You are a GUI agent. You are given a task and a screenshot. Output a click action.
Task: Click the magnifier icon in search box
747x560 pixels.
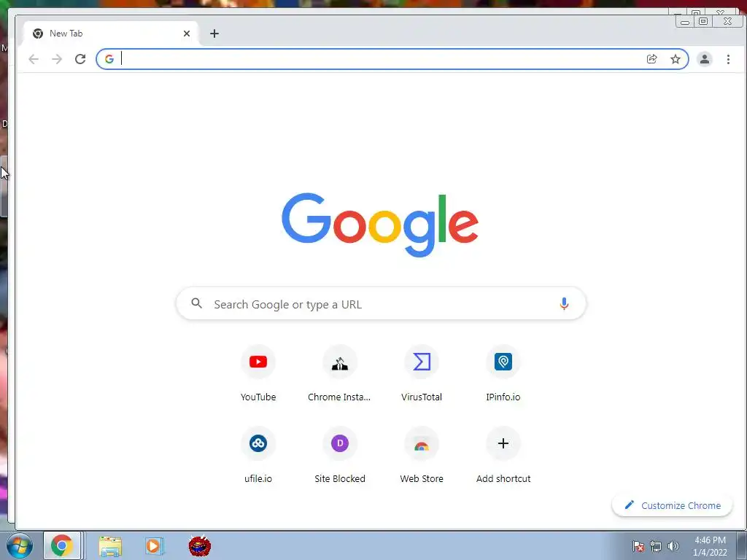[196, 303]
